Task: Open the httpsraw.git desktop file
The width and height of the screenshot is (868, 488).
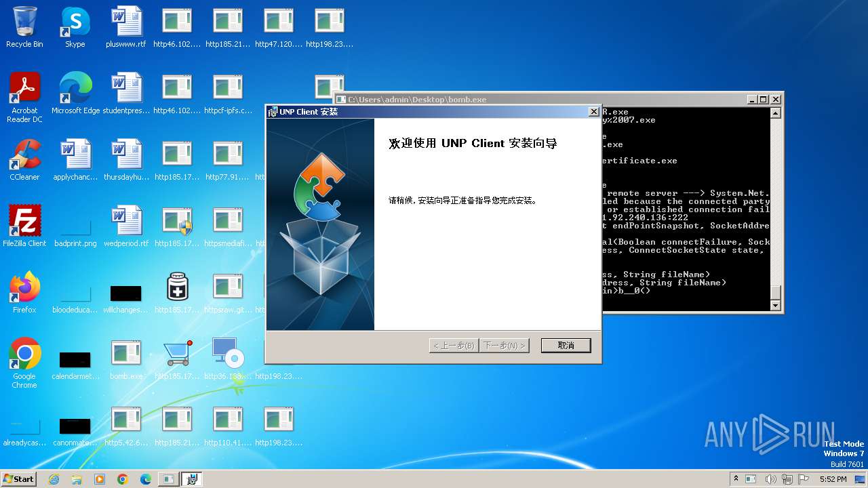Action: [228, 293]
